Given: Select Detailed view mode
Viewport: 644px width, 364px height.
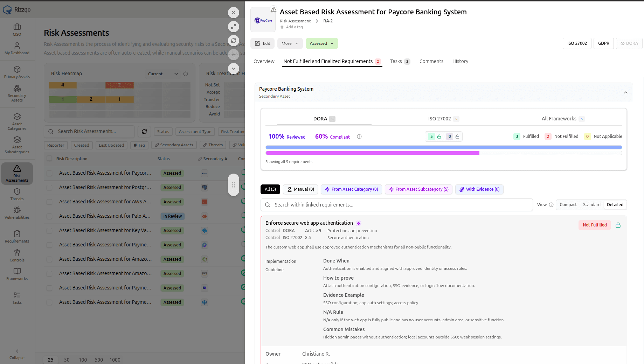Looking at the screenshot, I should point(615,205).
